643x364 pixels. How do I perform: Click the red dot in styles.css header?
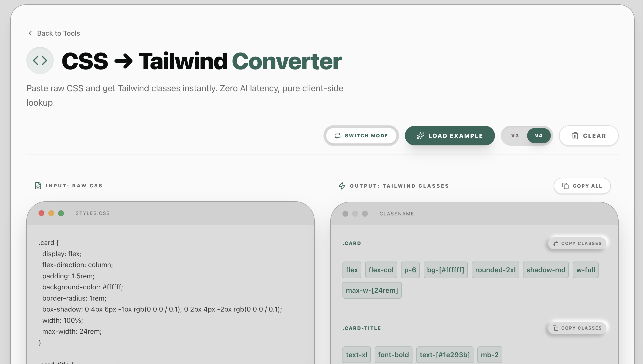click(x=41, y=213)
